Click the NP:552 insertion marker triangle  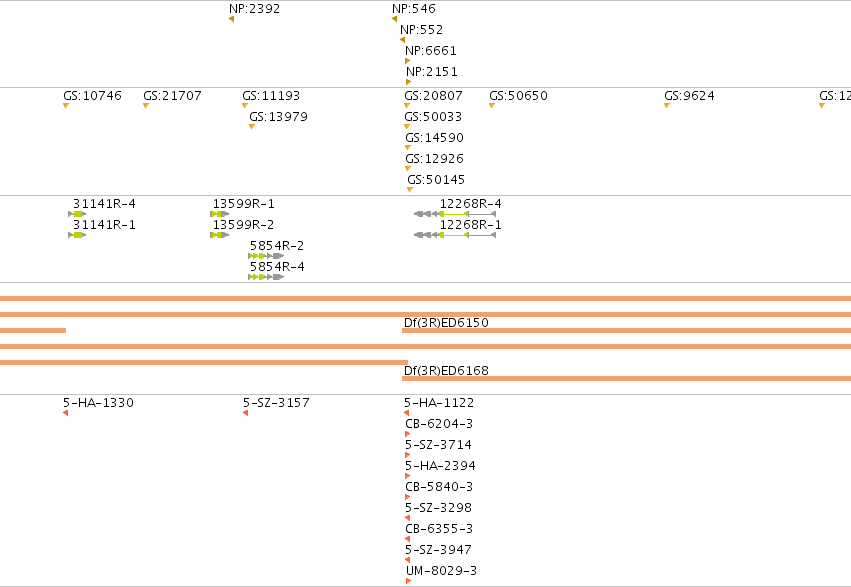click(x=402, y=40)
